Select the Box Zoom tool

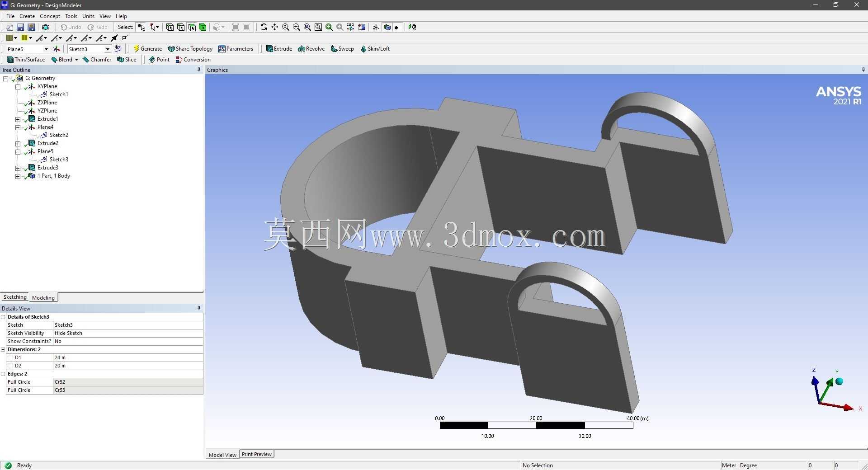[296, 27]
